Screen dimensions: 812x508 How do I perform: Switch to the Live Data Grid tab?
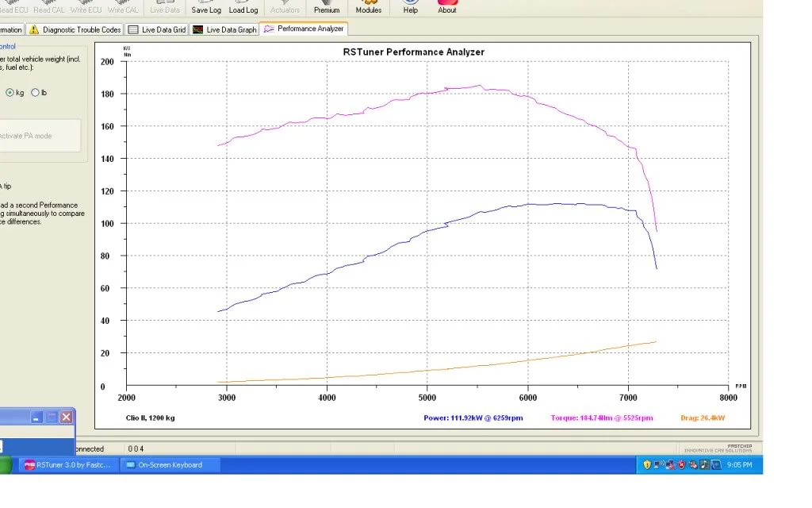[157, 29]
